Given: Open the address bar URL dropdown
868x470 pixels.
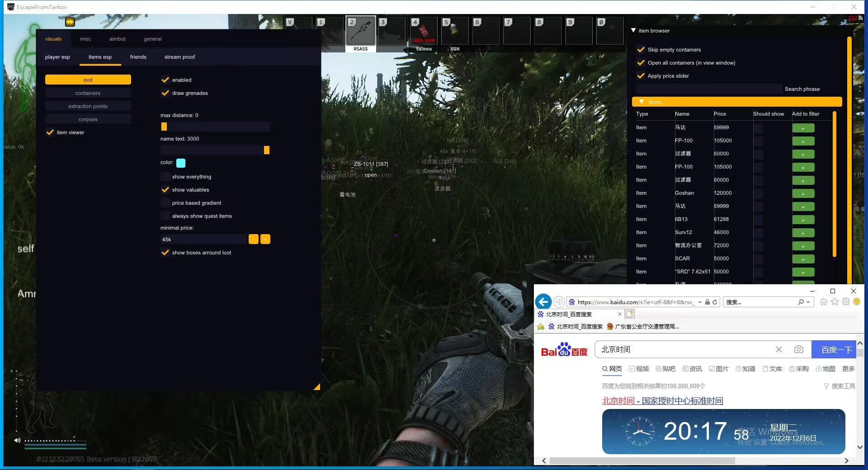Looking at the screenshot, I should click(x=700, y=302).
